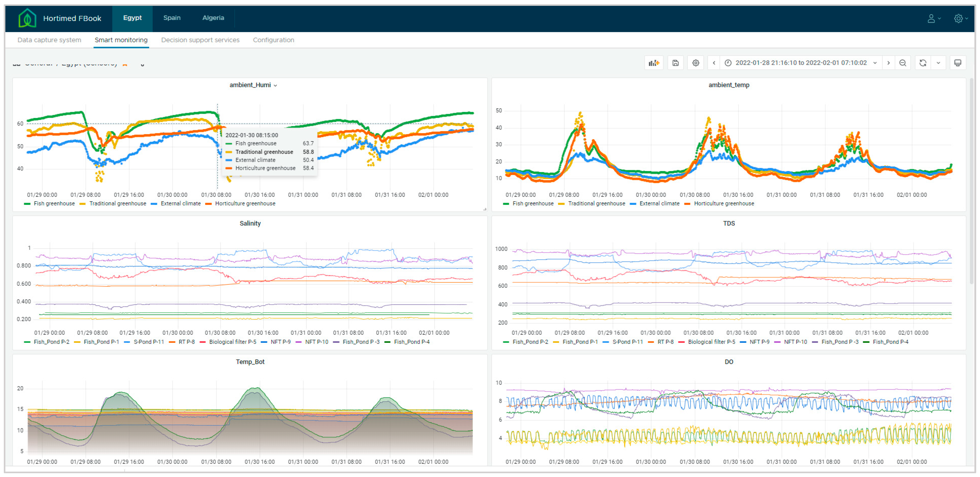Viewport: 980px width, 477px height.
Task: Click RT P-8 color swatch in TDS legend
Action: pyautogui.click(x=651, y=342)
